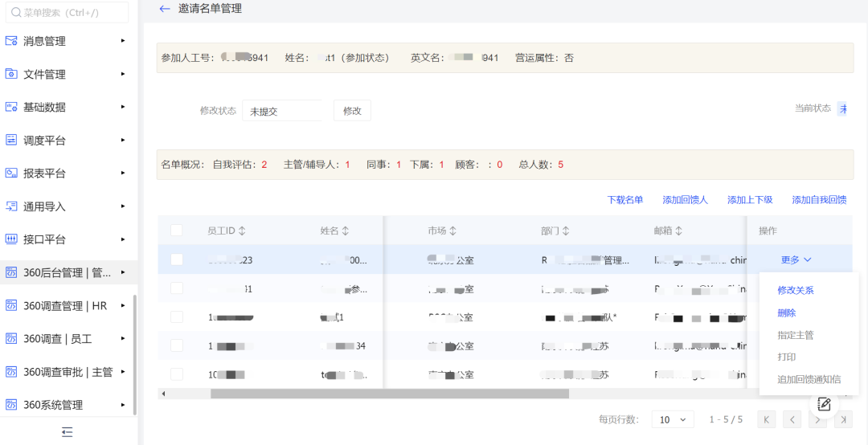This screenshot has width=868, height=445.
Task: Click the 报表平台 sidebar icon
Action: coord(11,174)
